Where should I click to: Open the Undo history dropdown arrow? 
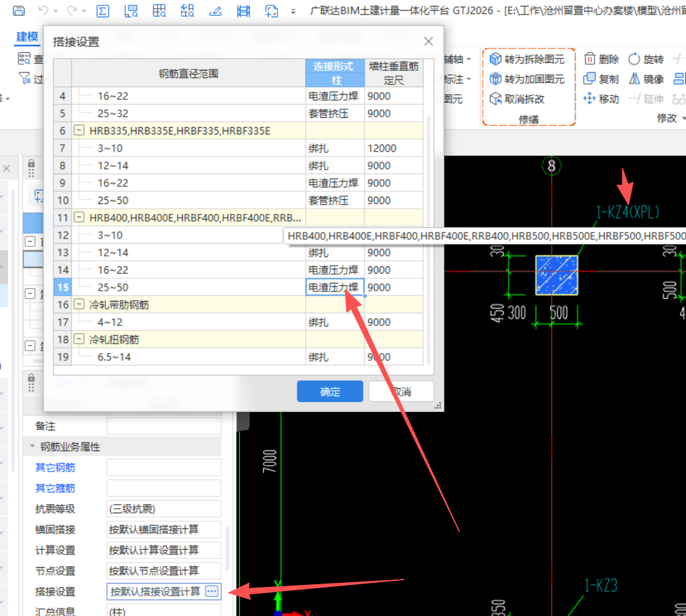56,11
